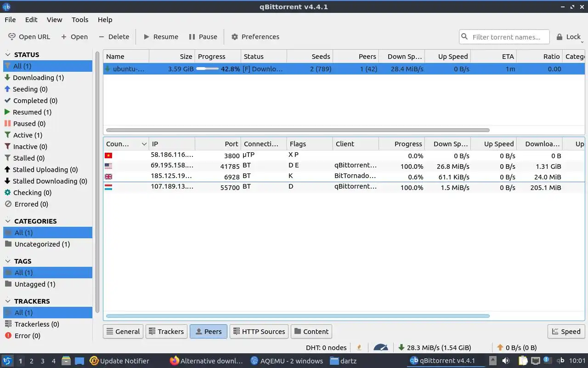Select Trackerless (0) tracker filter
Screen dimensions: 588x368
coord(48,324)
